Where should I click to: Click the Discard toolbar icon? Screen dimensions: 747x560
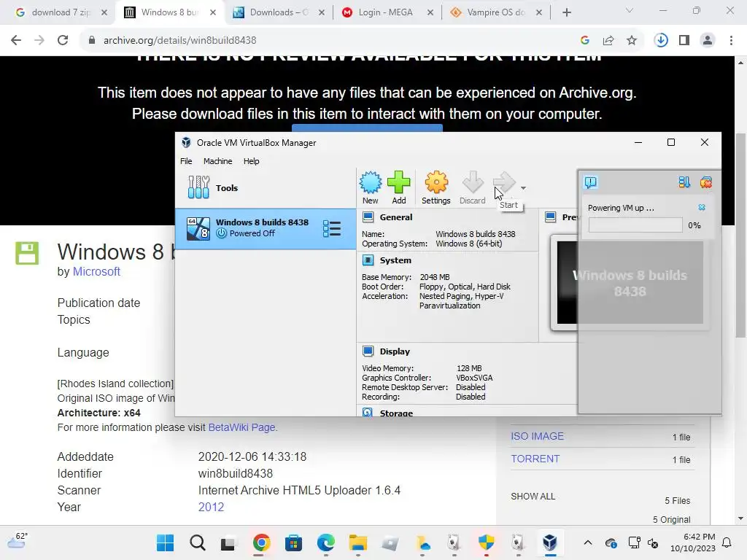point(472,187)
